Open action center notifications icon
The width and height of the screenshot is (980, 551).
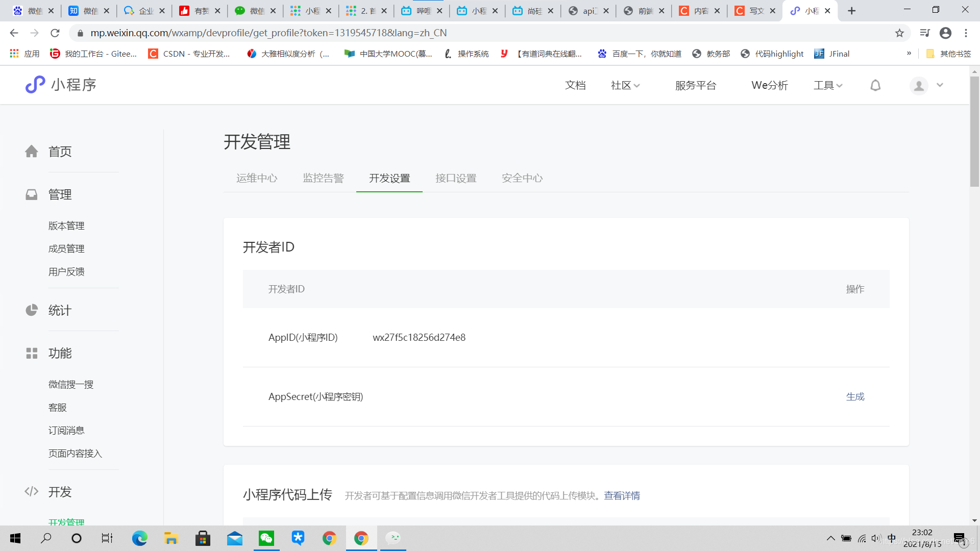point(959,538)
